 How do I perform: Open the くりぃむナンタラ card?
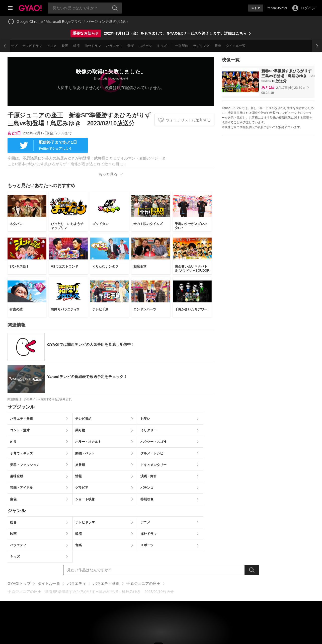tap(110, 254)
